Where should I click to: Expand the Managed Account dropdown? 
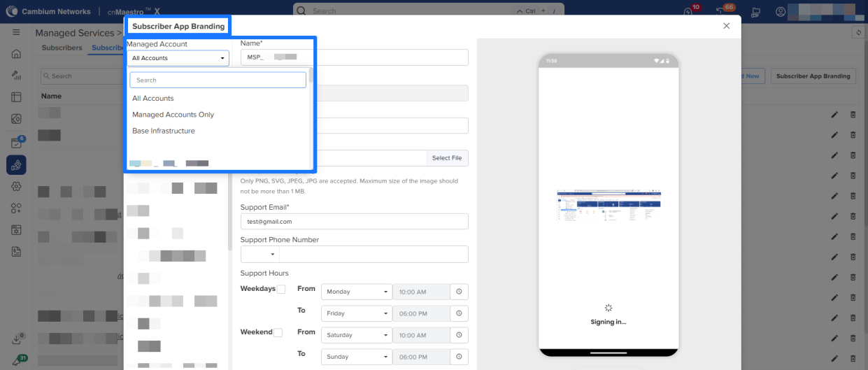178,58
